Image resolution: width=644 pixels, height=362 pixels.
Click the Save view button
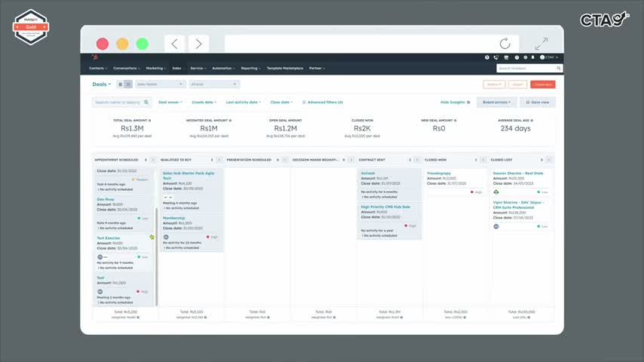pyautogui.click(x=538, y=102)
